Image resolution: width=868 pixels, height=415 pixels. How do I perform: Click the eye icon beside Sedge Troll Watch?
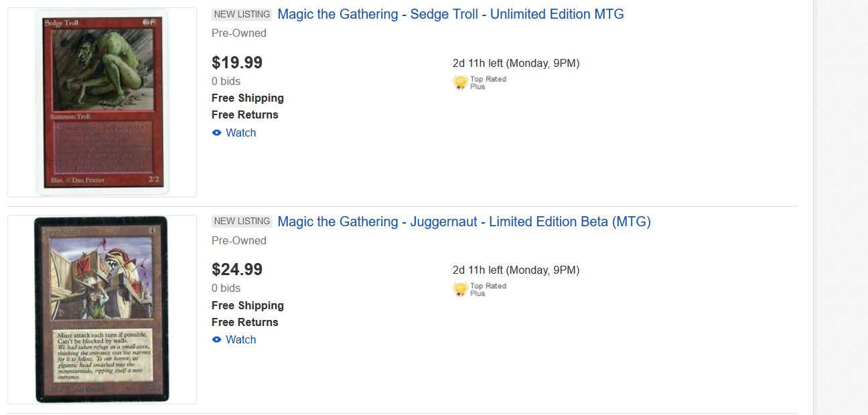[x=216, y=133]
